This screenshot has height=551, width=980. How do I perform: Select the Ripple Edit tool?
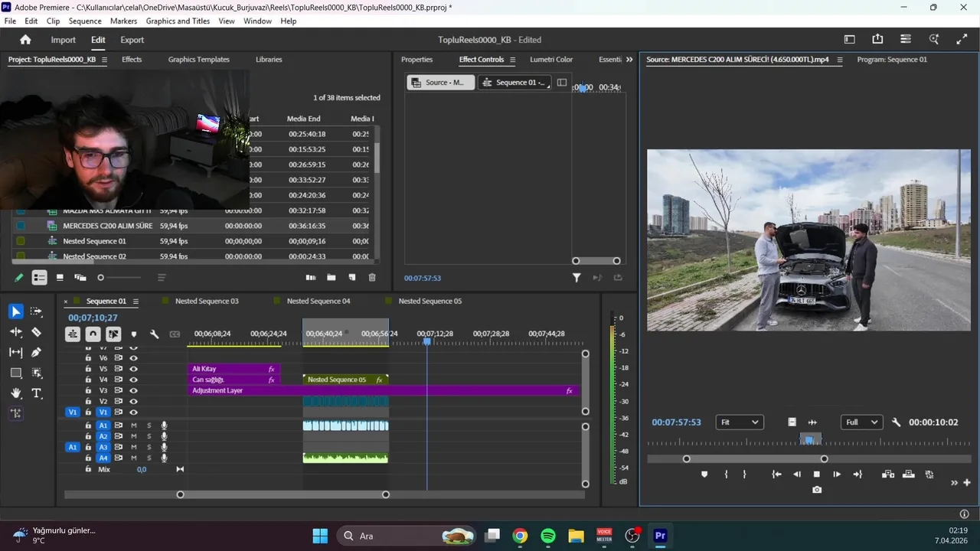(16, 332)
